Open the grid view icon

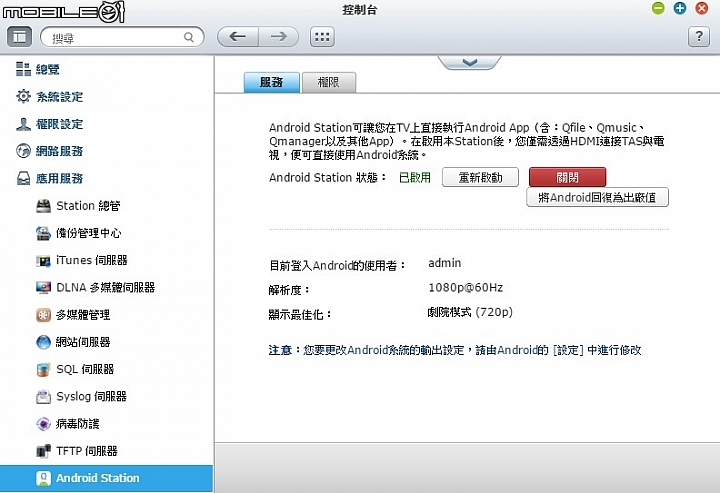(x=322, y=37)
